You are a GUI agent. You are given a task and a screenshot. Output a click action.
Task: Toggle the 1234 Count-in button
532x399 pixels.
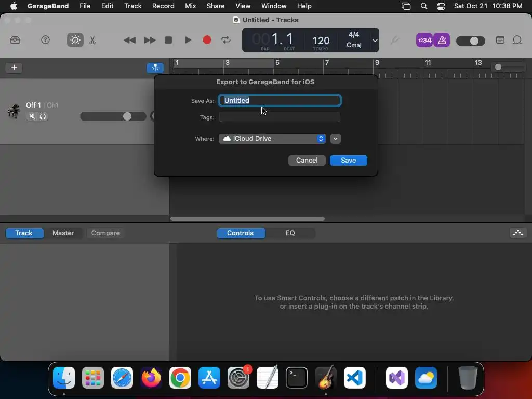tap(424, 40)
